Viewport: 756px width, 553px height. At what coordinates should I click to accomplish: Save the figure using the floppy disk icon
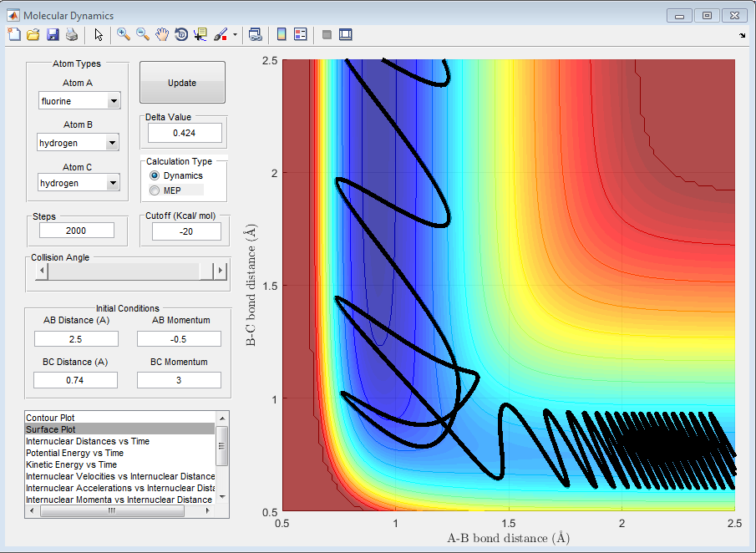coord(53,34)
